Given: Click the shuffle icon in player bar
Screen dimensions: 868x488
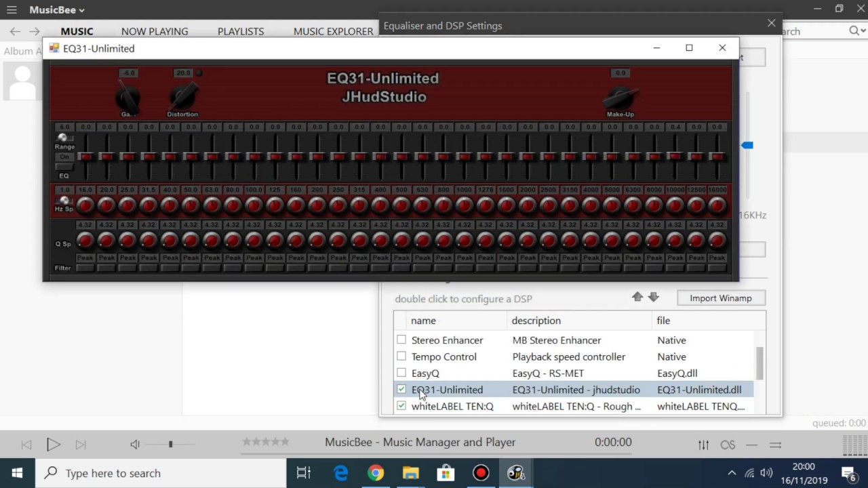Looking at the screenshot, I should click(776, 445).
